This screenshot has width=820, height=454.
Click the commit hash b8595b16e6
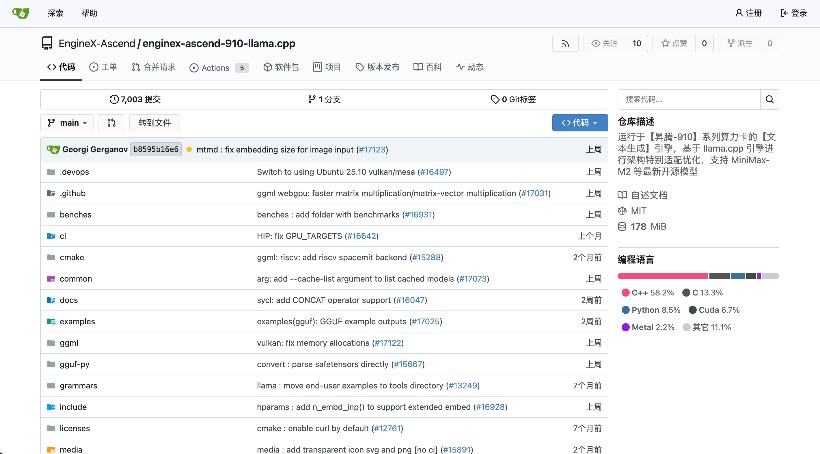(x=156, y=149)
